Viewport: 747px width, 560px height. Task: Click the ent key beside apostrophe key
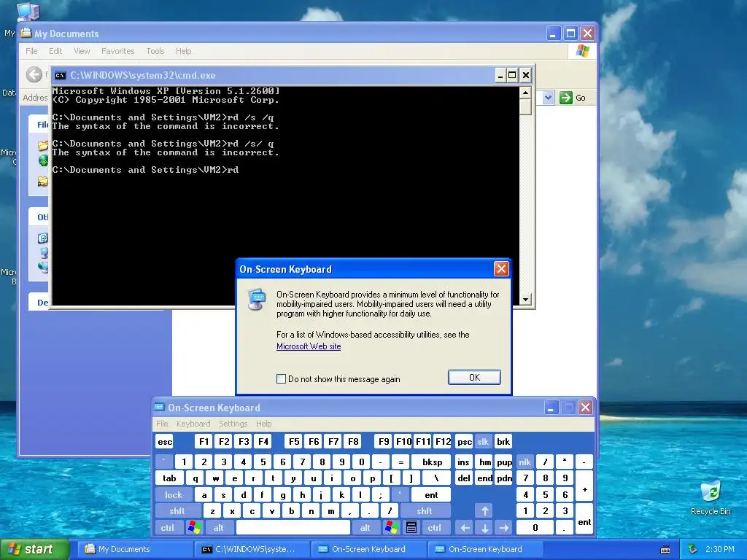[x=431, y=495]
